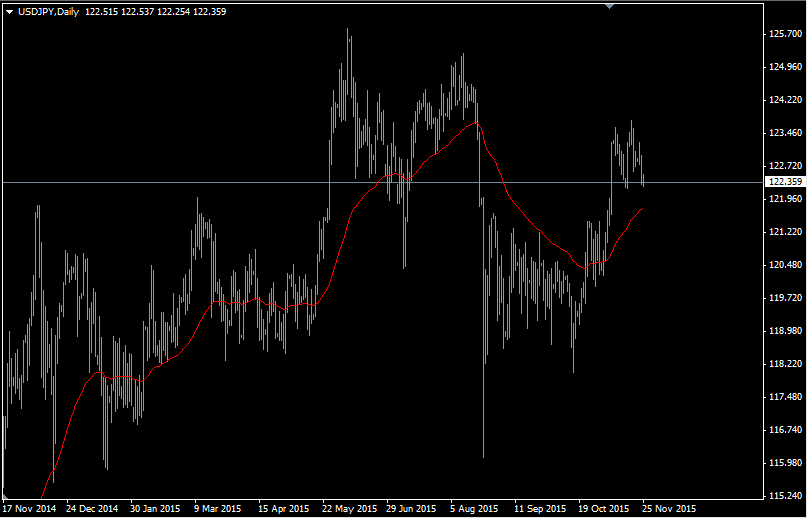The width and height of the screenshot is (807, 518).
Task: Click the horizontal current price line
Action: pos(382,182)
